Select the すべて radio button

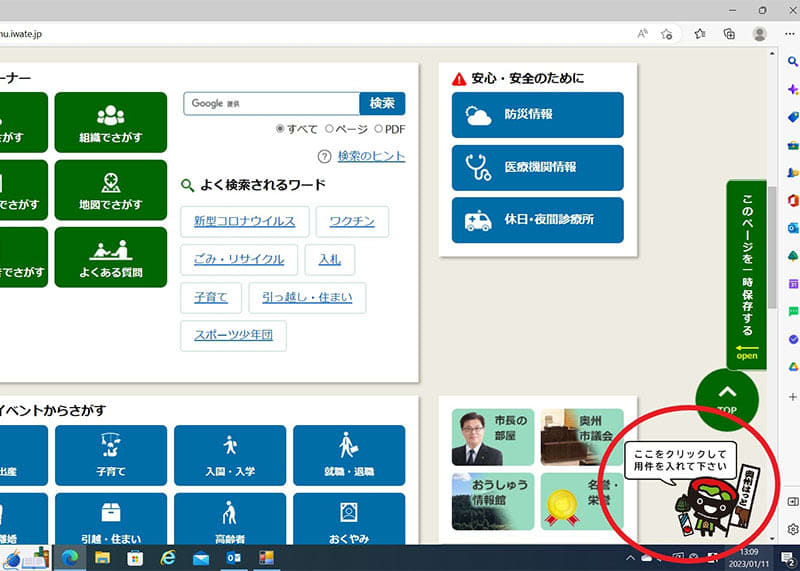(x=281, y=129)
